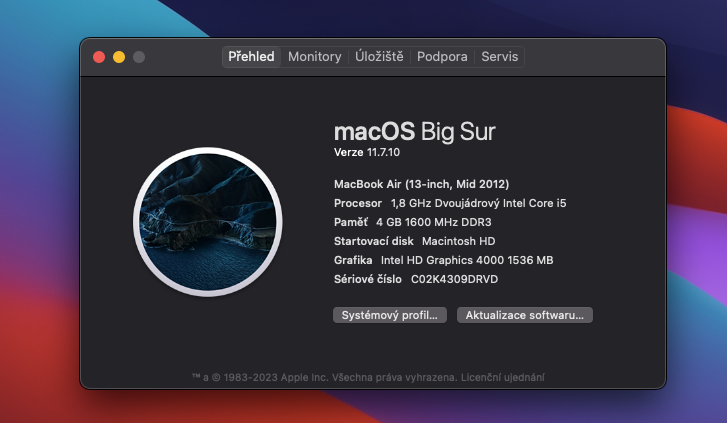Image resolution: width=727 pixels, height=423 pixels.
Task: Click the 4 GB 1600 MHz DDR3 value
Action: [x=434, y=222]
